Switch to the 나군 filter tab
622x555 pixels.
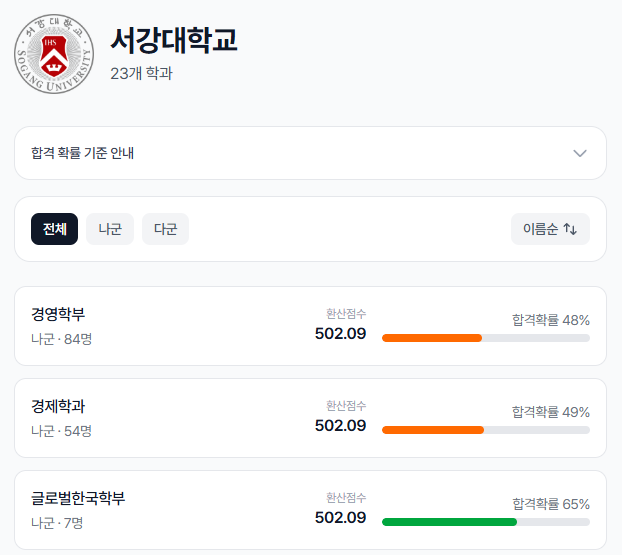tap(110, 229)
